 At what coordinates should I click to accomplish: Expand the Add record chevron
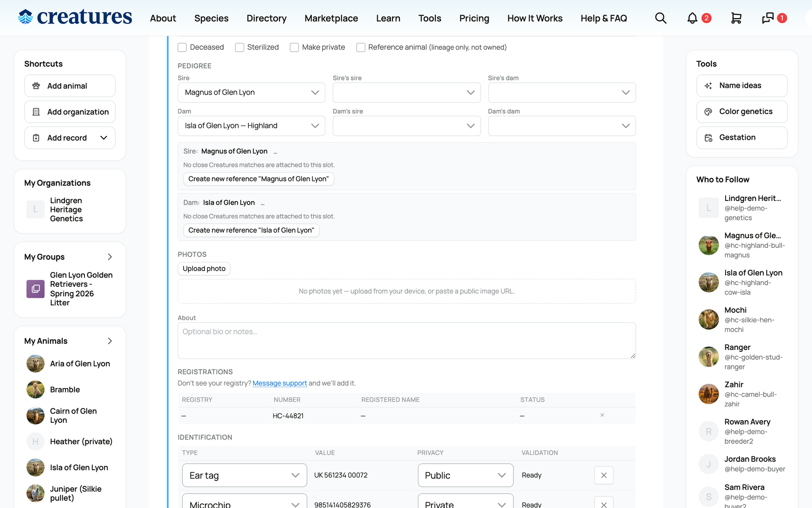tap(104, 138)
